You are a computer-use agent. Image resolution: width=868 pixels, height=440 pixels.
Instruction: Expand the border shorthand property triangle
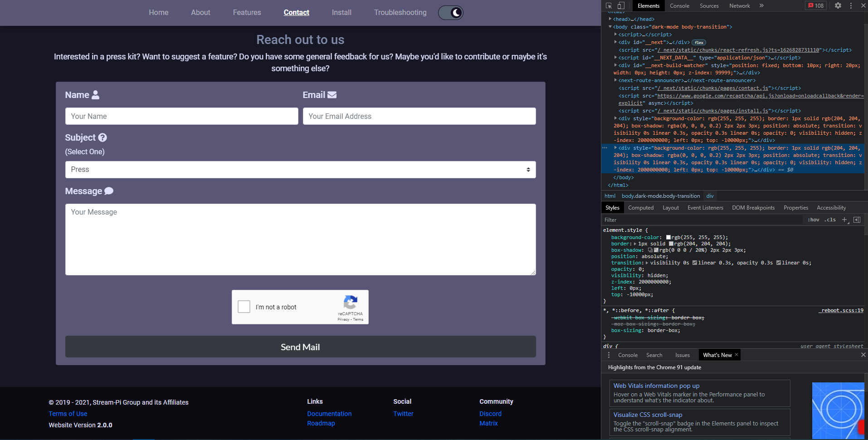point(635,244)
